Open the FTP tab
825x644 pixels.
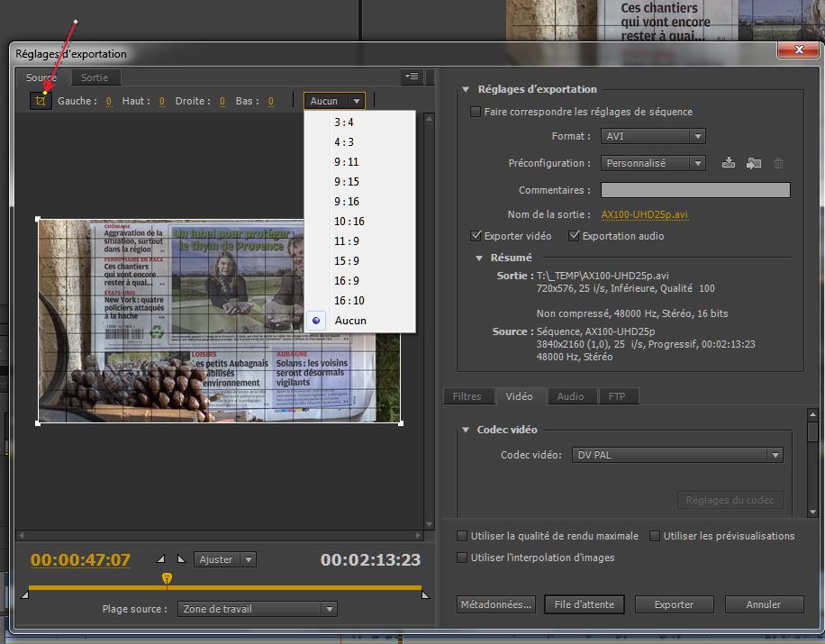pos(617,396)
